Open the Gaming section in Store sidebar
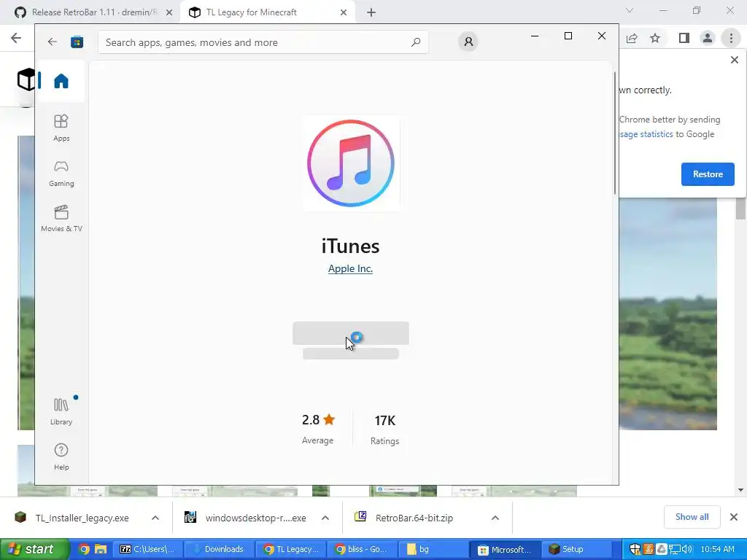Image resolution: width=747 pixels, height=560 pixels. pos(61,174)
